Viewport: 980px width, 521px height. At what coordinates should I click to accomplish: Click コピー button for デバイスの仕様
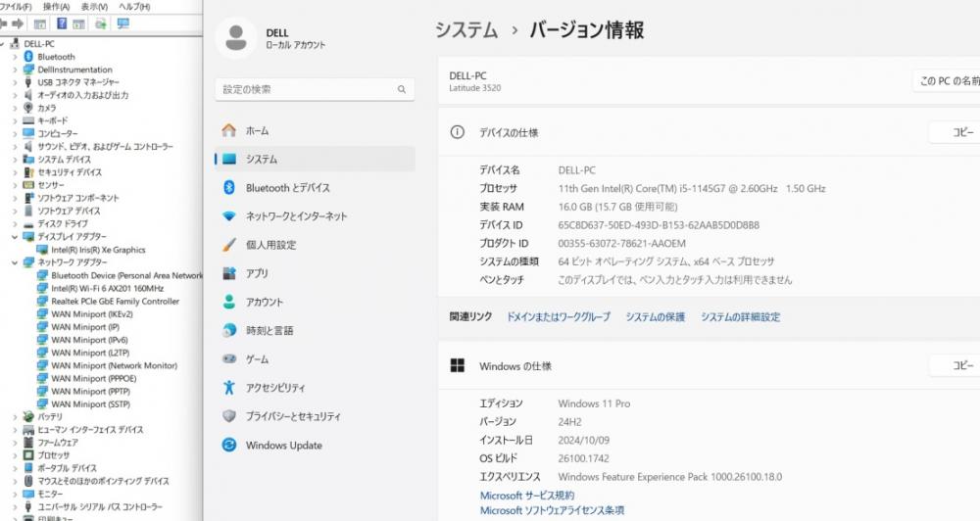pos(956,132)
